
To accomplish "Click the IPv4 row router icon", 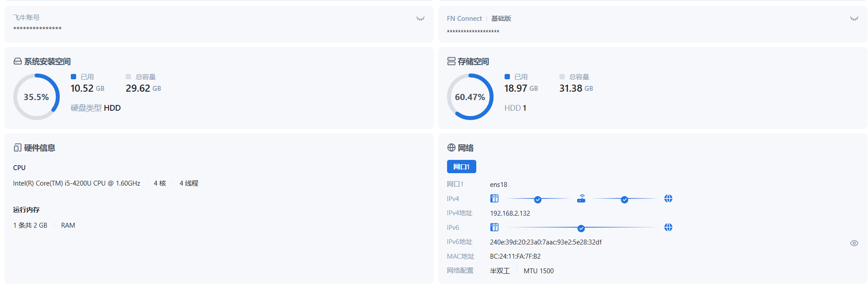I will [581, 198].
